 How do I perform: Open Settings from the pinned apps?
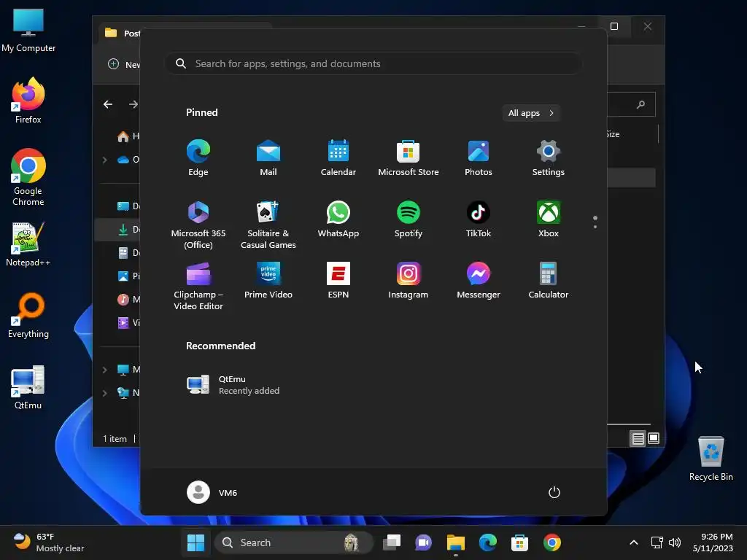[x=549, y=158]
